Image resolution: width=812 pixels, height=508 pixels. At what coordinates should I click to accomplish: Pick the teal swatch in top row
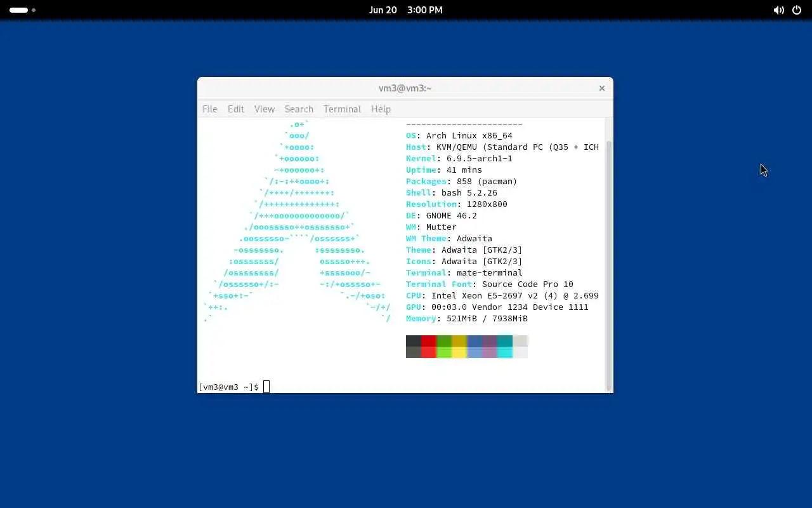(x=505, y=341)
